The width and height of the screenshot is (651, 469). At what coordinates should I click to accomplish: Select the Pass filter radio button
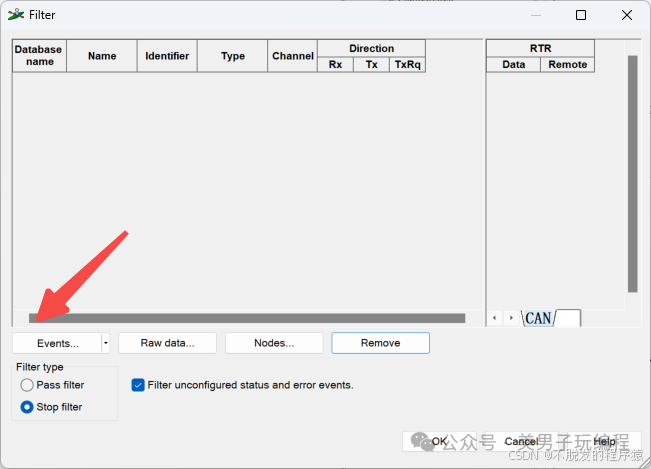pos(27,385)
